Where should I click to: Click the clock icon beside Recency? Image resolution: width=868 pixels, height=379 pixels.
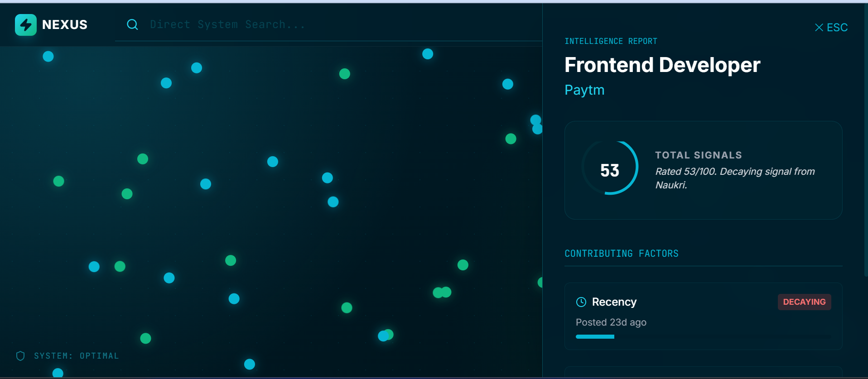point(581,302)
